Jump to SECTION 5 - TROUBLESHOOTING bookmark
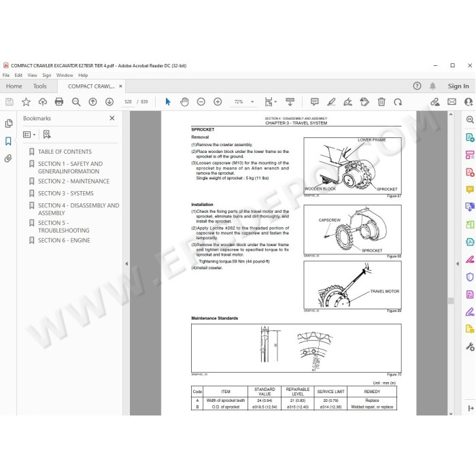This screenshot has width=476, height=476. coord(63,226)
